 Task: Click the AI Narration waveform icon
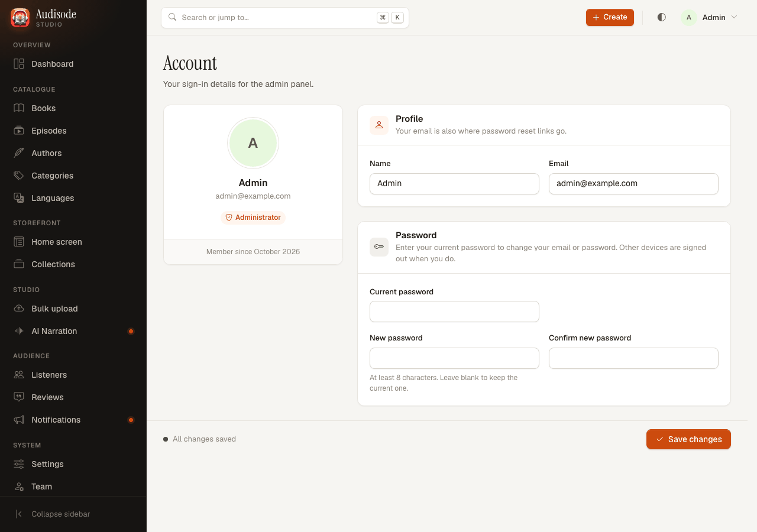[19, 331]
